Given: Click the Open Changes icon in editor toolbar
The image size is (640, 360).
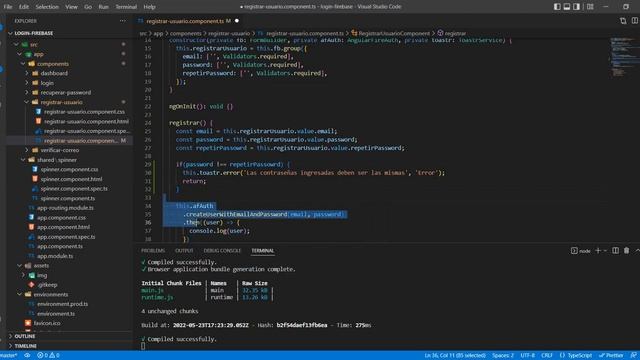Looking at the screenshot, I should click(623, 21).
